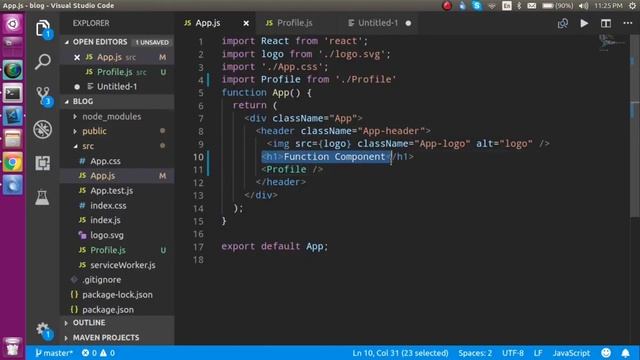Open the feedback smiley in status bar
This screenshot has width=640, height=360.
(606, 353)
